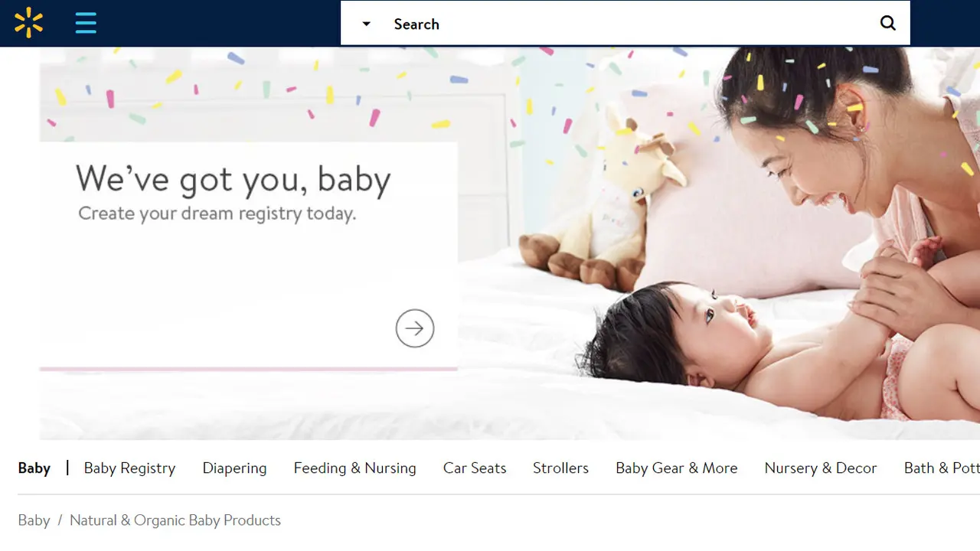Click the Walmart spark logo
The width and height of the screenshot is (980, 551).
point(28,23)
